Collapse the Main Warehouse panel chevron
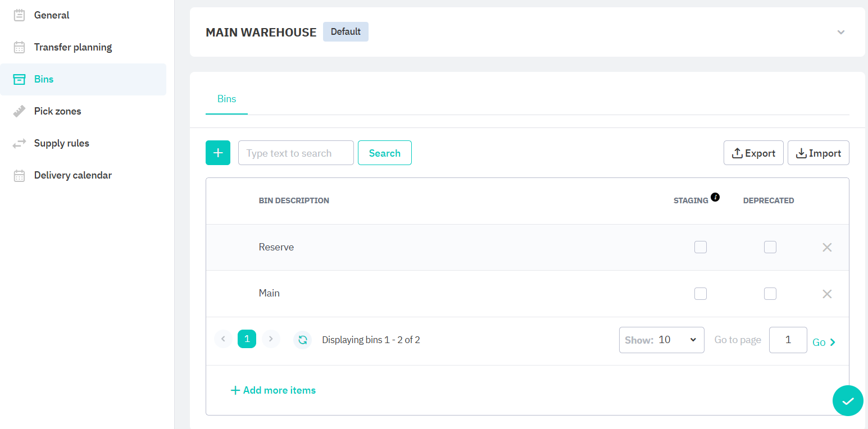This screenshot has height=429, width=868. [x=840, y=32]
